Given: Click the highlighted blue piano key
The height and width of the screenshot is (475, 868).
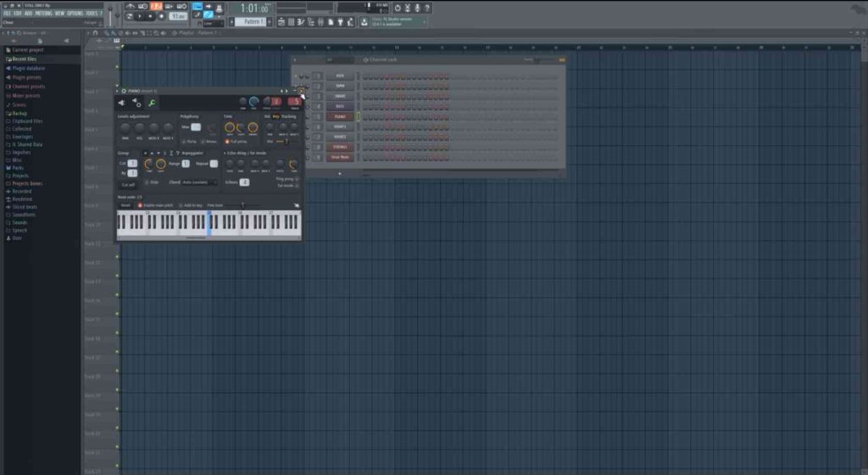Looking at the screenshot, I should 209,224.
